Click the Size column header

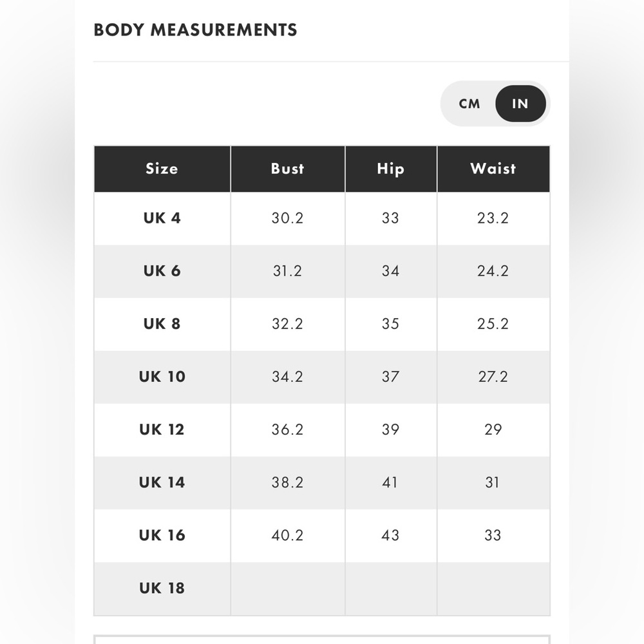(162, 169)
